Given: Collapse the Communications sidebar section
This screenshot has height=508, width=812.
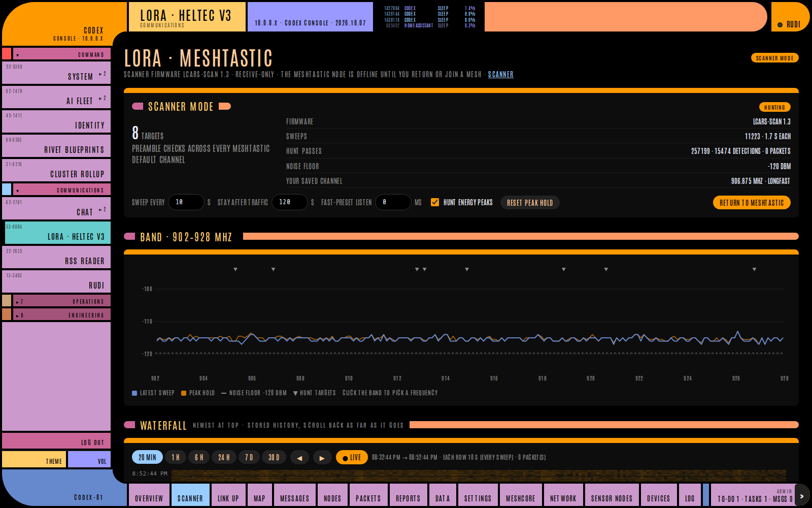Looking at the screenshot, I should click(61, 189).
